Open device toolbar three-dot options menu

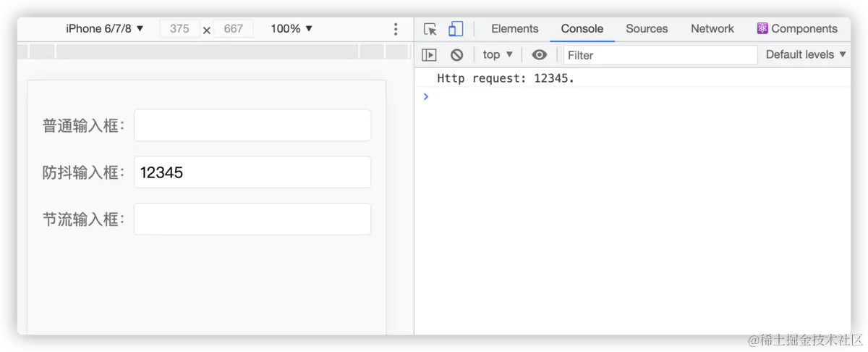pyautogui.click(x=395, y=29)
